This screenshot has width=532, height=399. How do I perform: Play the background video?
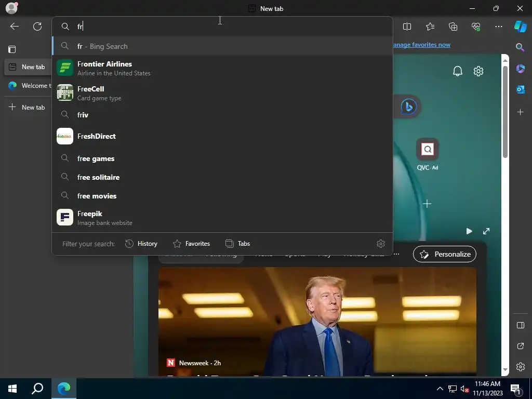click(x=469, y=231)
